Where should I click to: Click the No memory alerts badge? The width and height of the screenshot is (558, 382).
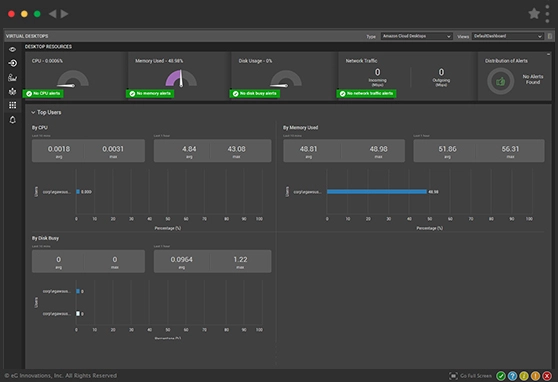pyautogui.click(x=150, y=94)
